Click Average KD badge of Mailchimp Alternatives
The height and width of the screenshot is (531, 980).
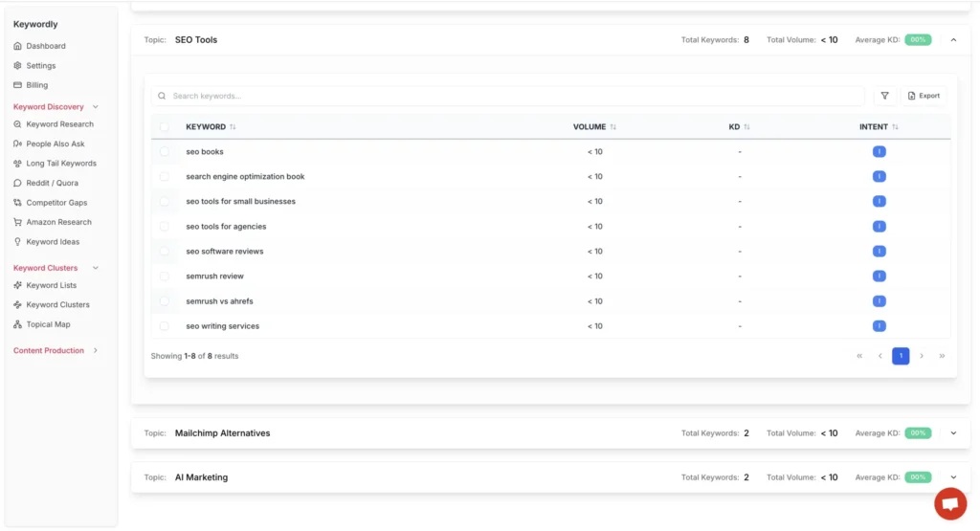point(918,432)
